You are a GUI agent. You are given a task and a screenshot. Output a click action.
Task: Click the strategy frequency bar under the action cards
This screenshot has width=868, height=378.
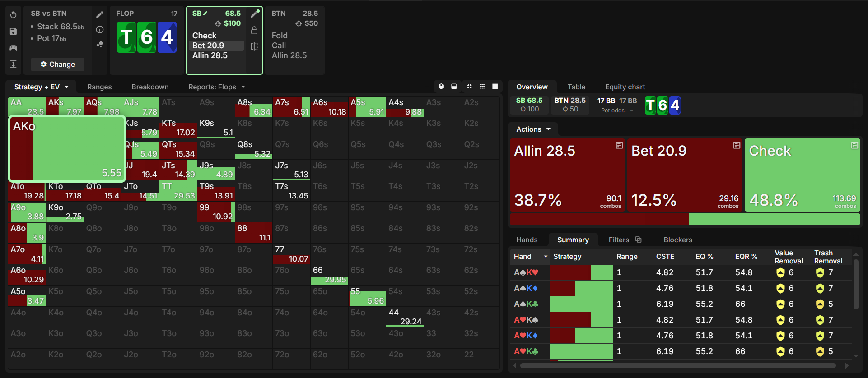point(685,219)
